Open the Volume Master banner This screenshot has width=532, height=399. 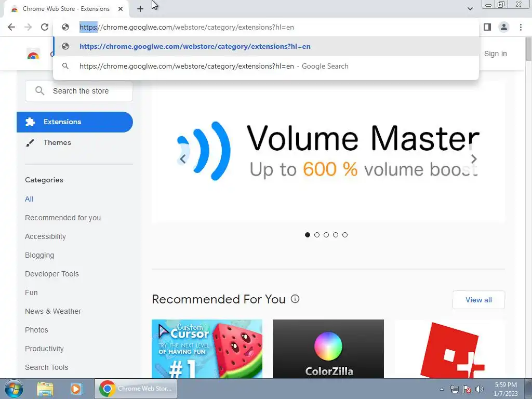pos(328,152)
